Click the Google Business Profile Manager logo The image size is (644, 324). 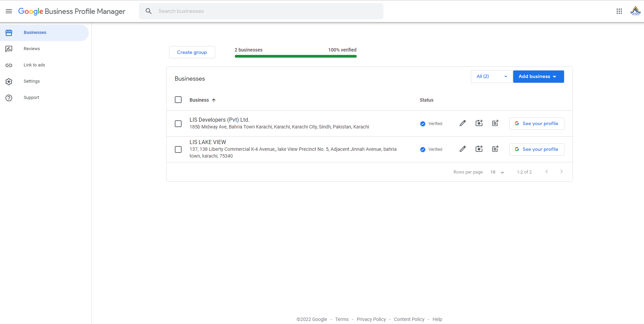pyautogui.click(x=72, y=11)
